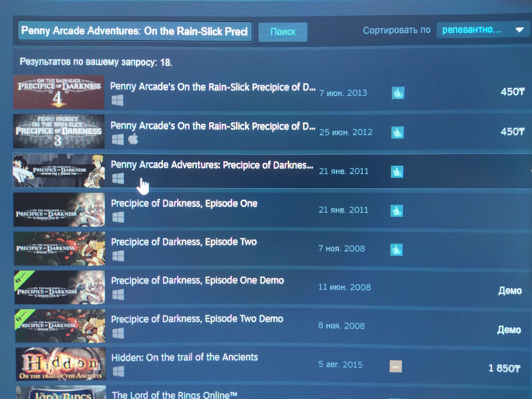Image resolution: width=532 pixels, height=399 pixels.
Task: Click thumbs-up review icon for Episode Two
Action: (x=396, y=250)
